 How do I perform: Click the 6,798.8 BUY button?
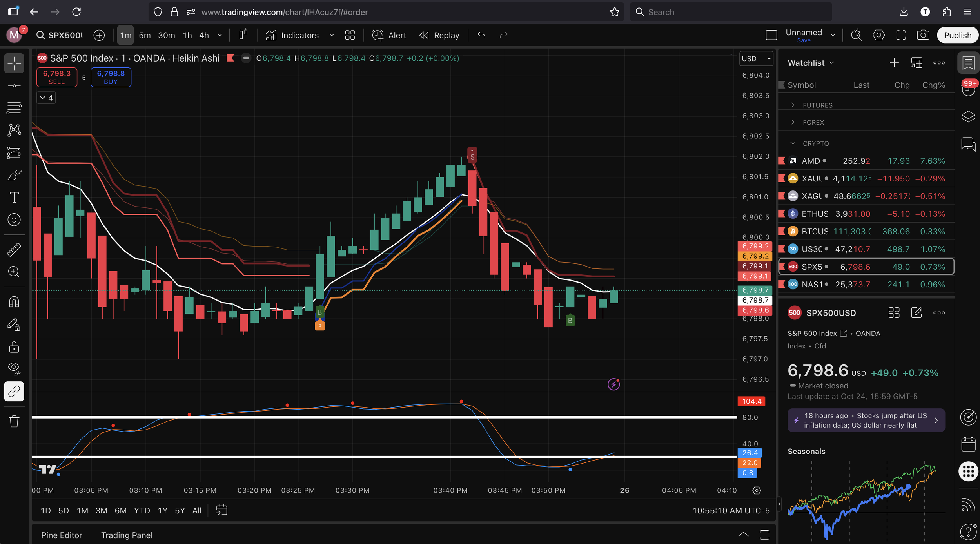111,77
